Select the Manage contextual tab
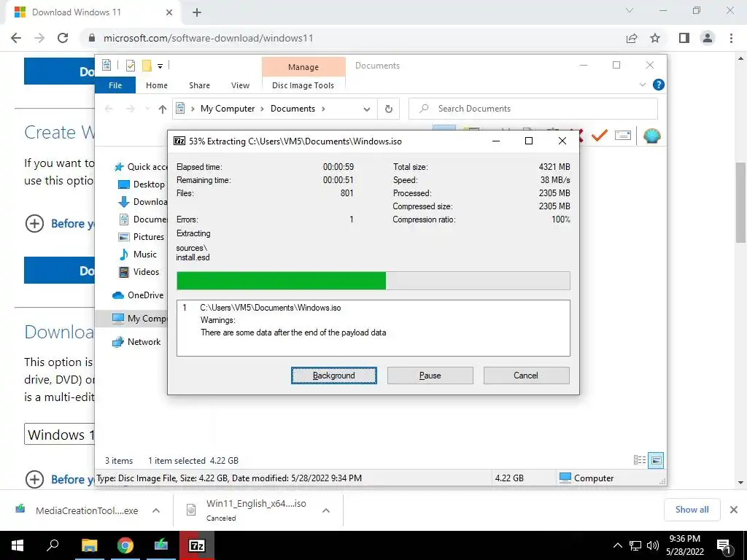Viewport: 747px width, 560px height. click(x=303, y=67)
